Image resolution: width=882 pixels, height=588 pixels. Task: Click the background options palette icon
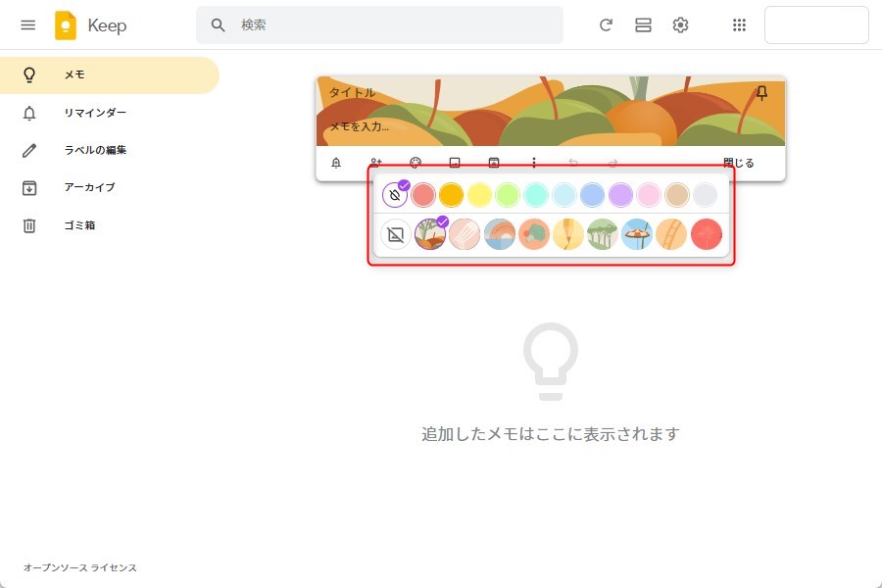(416, 163)
